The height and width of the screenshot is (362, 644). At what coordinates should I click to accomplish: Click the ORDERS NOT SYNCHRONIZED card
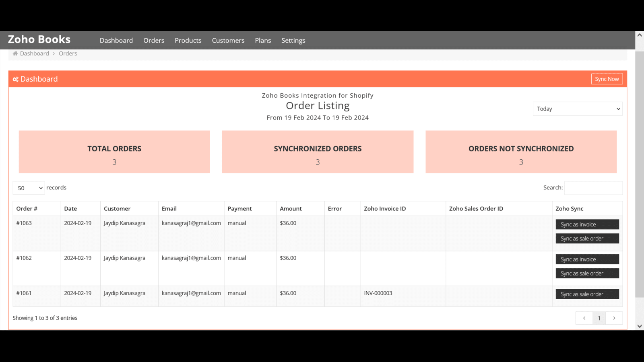521,152
